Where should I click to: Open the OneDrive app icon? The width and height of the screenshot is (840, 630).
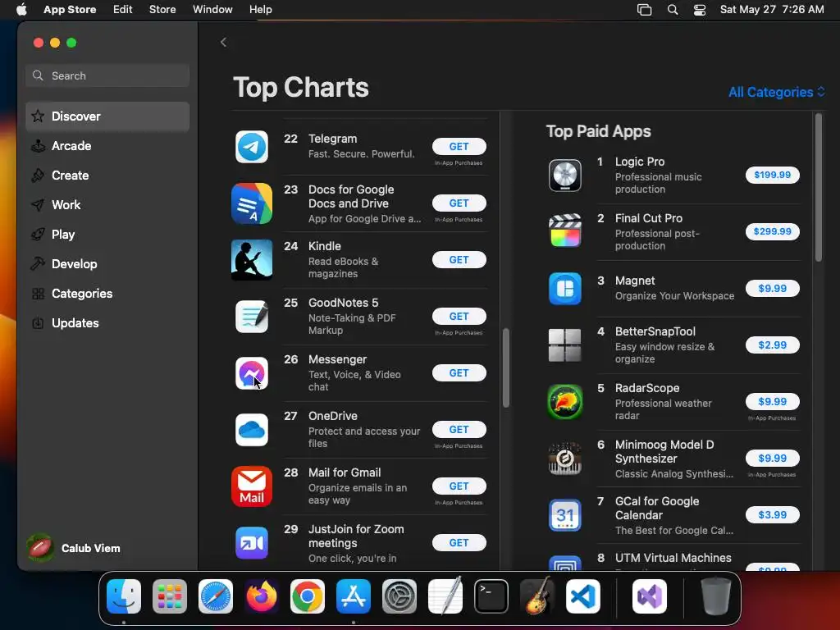coord(252,430)
